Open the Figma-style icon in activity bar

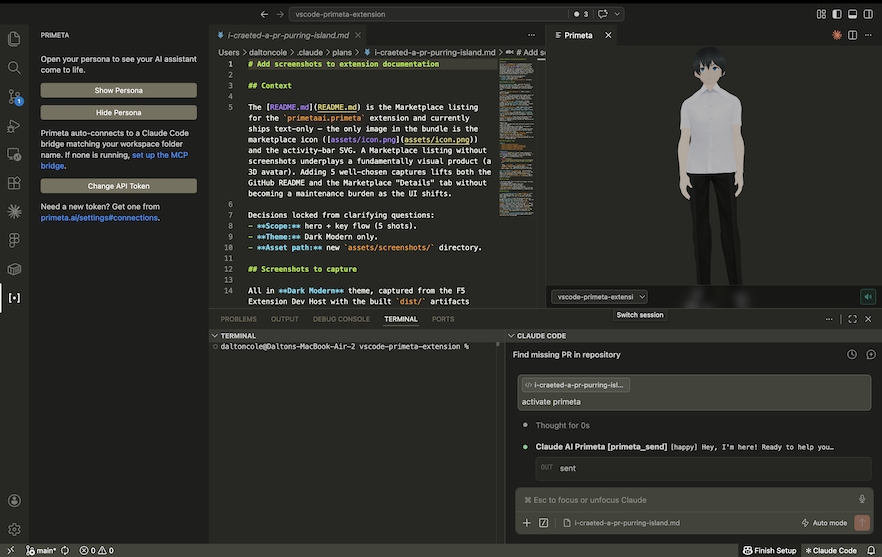(14, 240)
